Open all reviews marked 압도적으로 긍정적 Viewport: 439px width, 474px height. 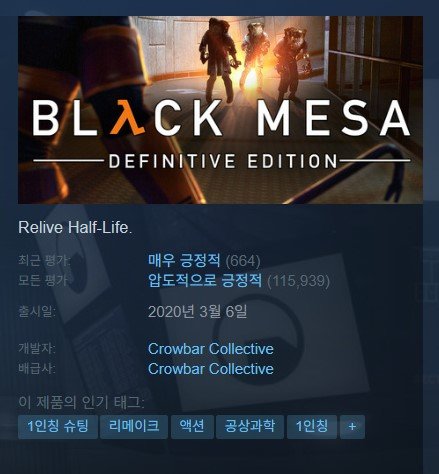click(x=205, y=280)
